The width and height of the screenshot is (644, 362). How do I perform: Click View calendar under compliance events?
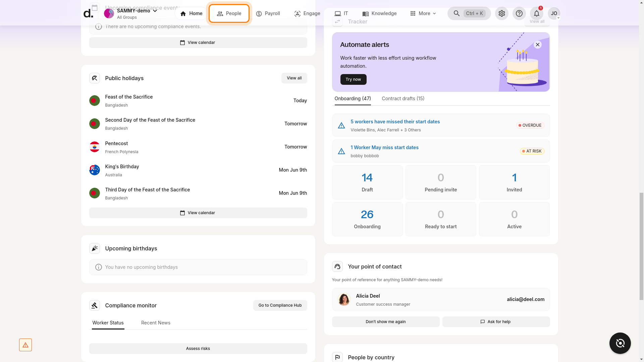click(198, 43)
